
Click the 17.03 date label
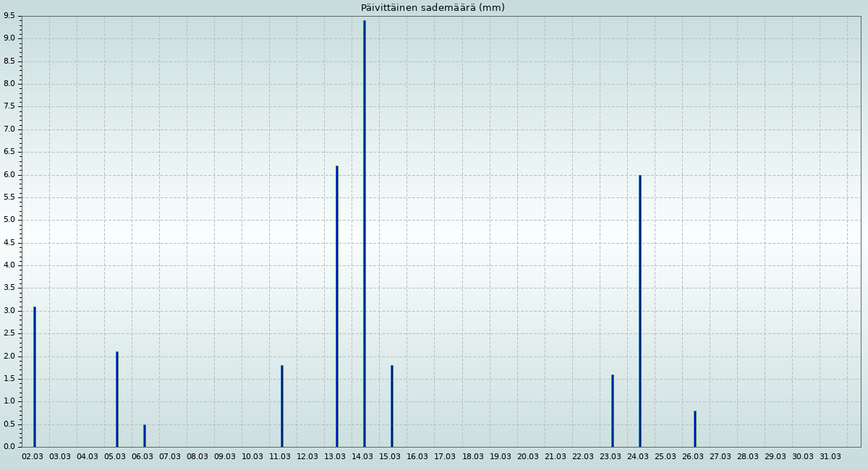click(x=445, y=457)
